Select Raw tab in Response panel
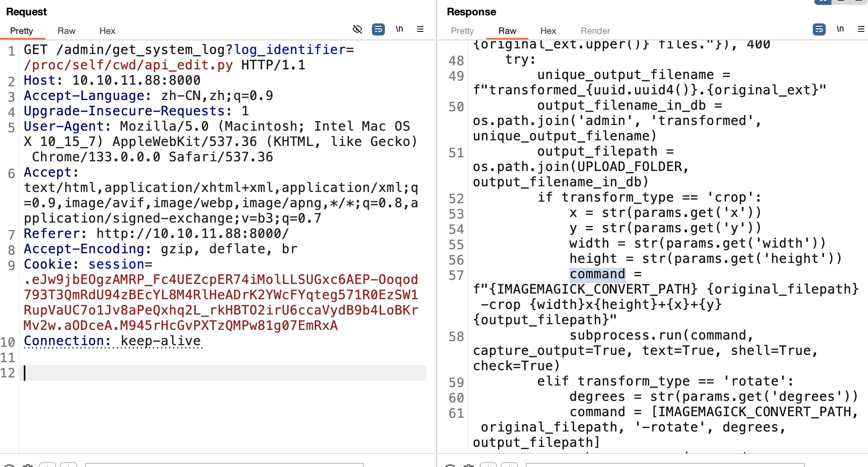 pyautogui.click(x=507, y=31)
